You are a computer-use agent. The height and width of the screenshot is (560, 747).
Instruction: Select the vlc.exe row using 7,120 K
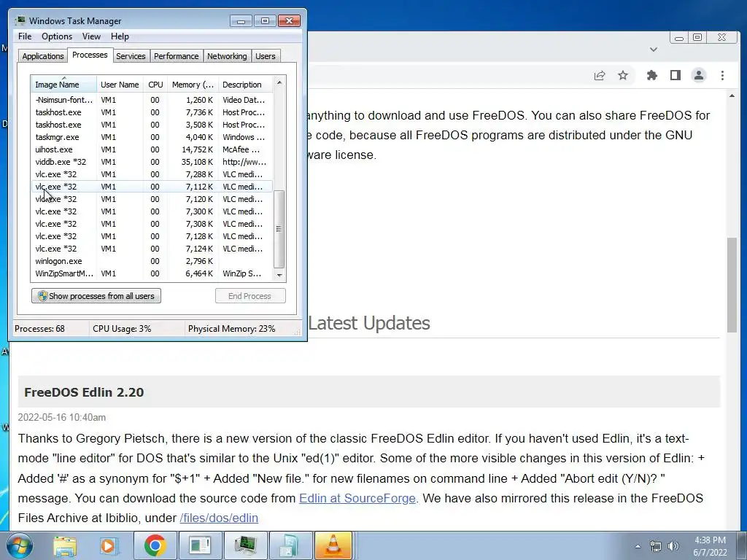click(152, 199)
